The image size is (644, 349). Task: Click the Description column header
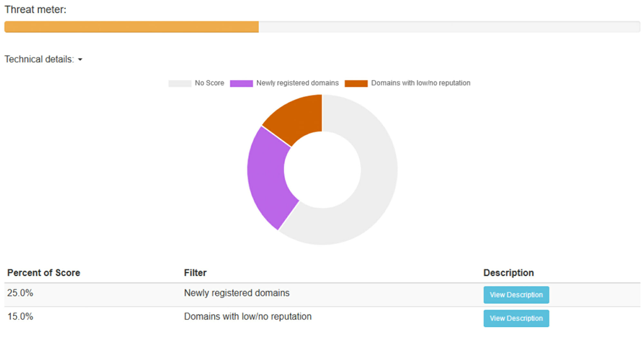pos(508,273)
